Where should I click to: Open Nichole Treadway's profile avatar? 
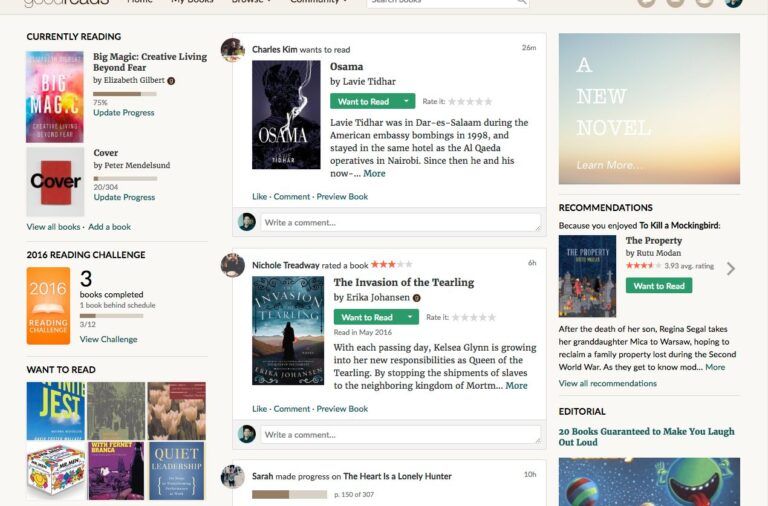233,265
